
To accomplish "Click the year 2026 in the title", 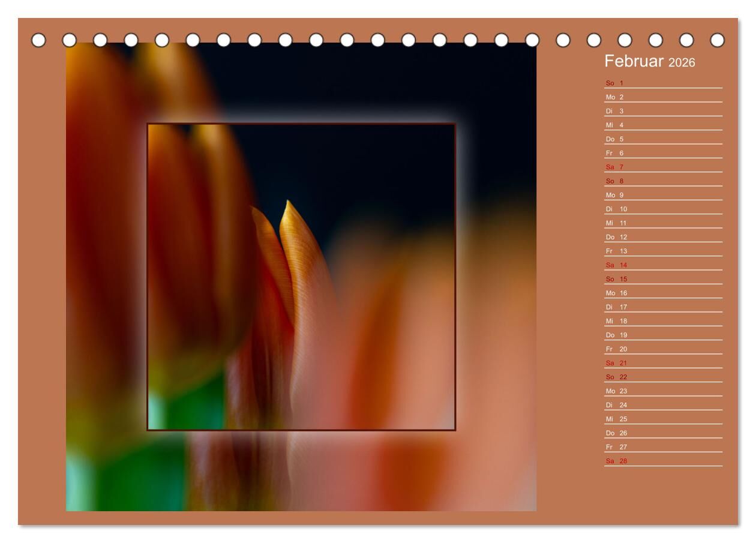I will coord(682,62).
